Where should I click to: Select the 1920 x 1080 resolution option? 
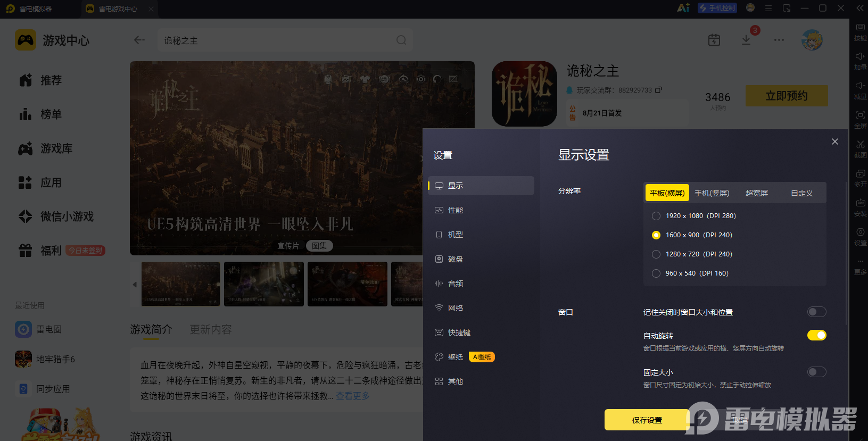(x=694, y=216)
